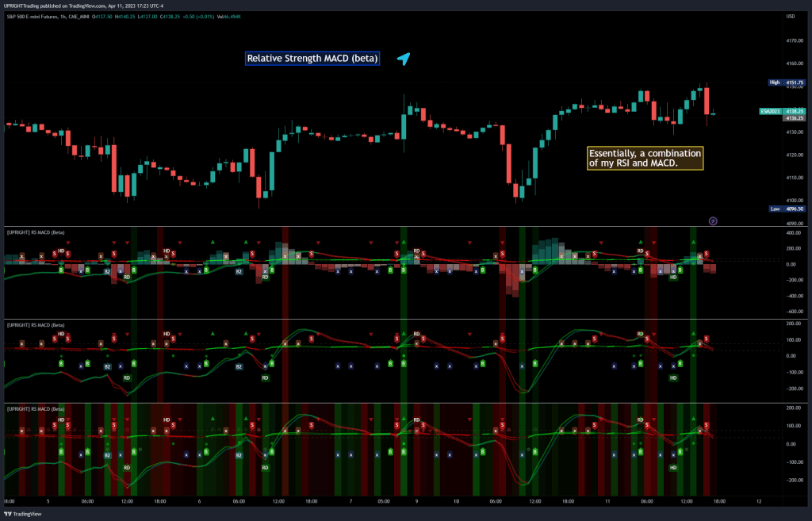
Task: Select a green B buy signal marker
Action: pos(60,270)
